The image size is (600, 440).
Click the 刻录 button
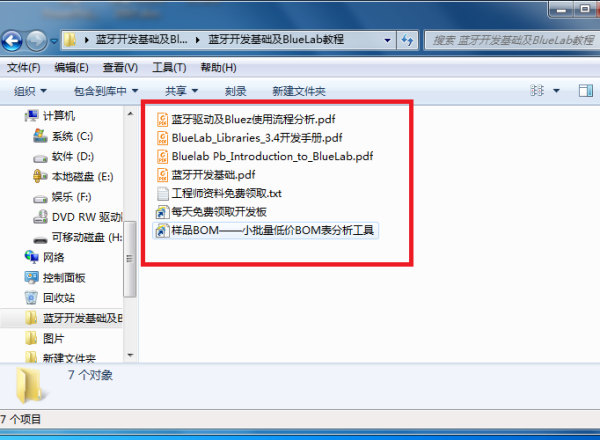pyautogui.click(x=236, y=91)
